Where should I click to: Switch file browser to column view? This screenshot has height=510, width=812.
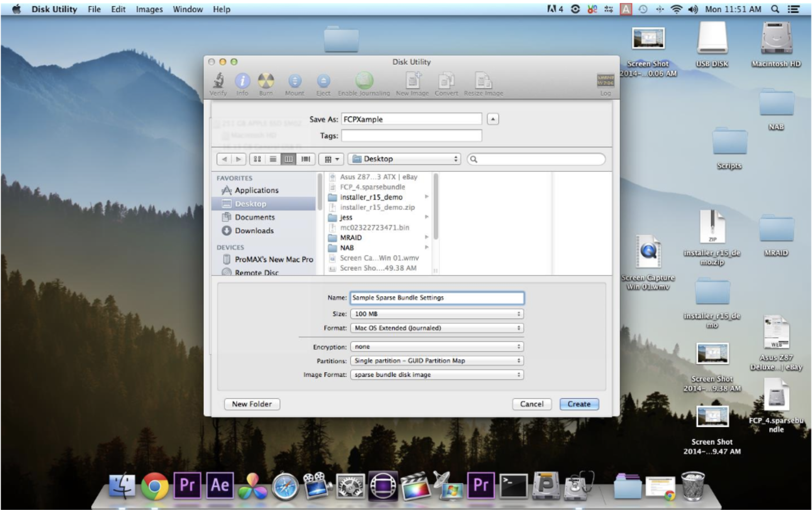[289, 159]
